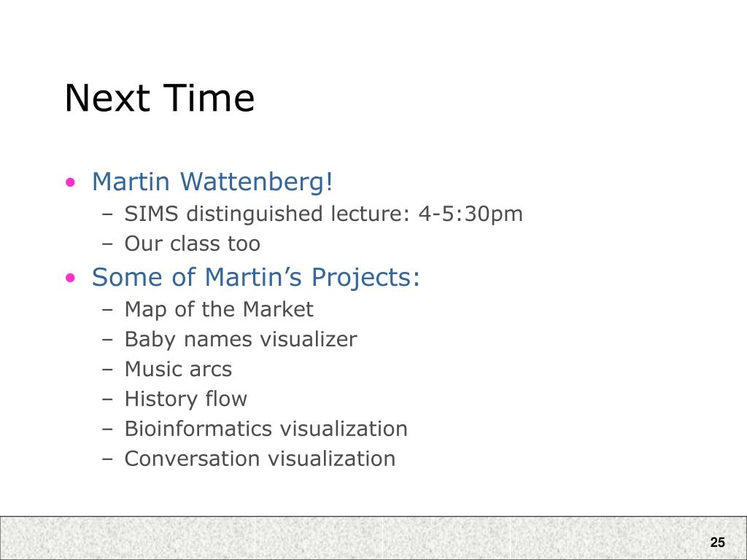Select the 'Baby names visualizer' item
The height and width of the screenshot is (560, 747).
[241, 340]
